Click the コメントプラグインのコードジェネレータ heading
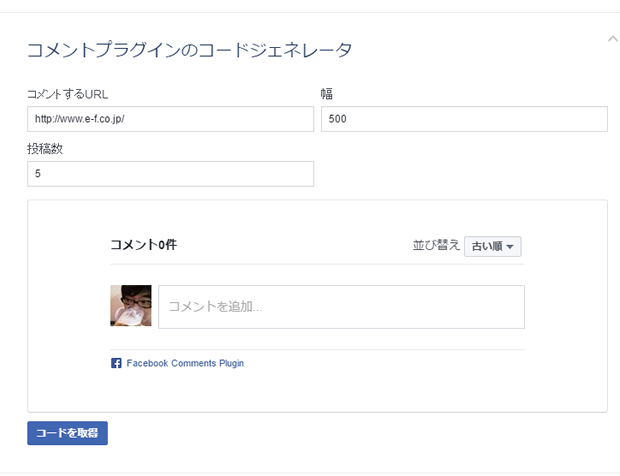 189,49
